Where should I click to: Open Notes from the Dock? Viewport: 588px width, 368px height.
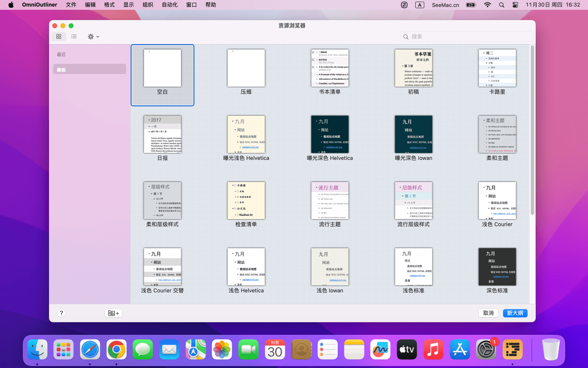354,350
